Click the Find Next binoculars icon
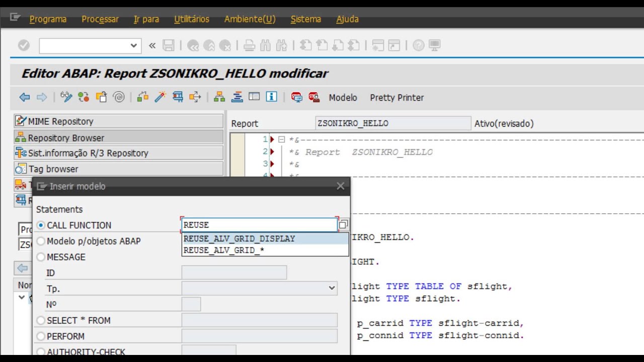The height and width of the screenshot is (362, 644). (282, 46)
